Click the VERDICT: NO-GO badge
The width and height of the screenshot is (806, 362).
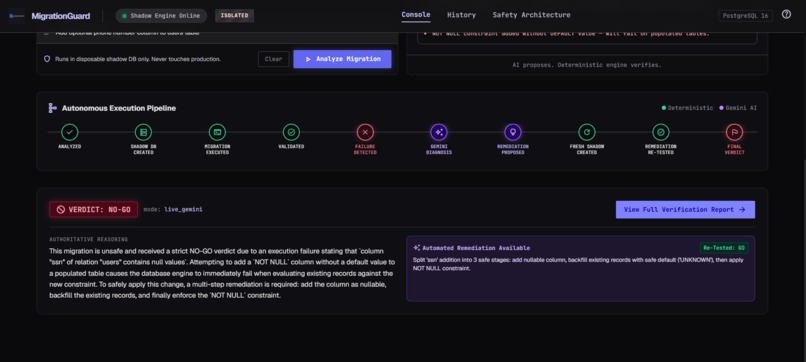(94, 210)
